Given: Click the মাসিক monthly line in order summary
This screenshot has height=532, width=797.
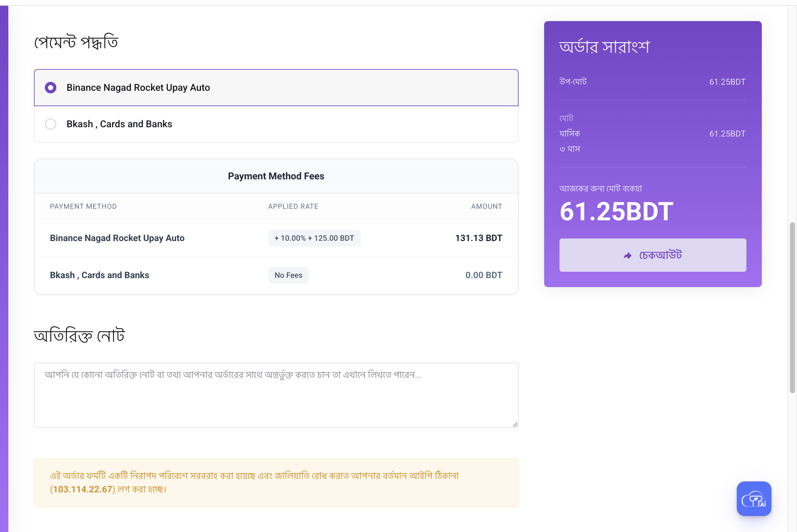Looking at the screenshot, I should pos(570,133).
